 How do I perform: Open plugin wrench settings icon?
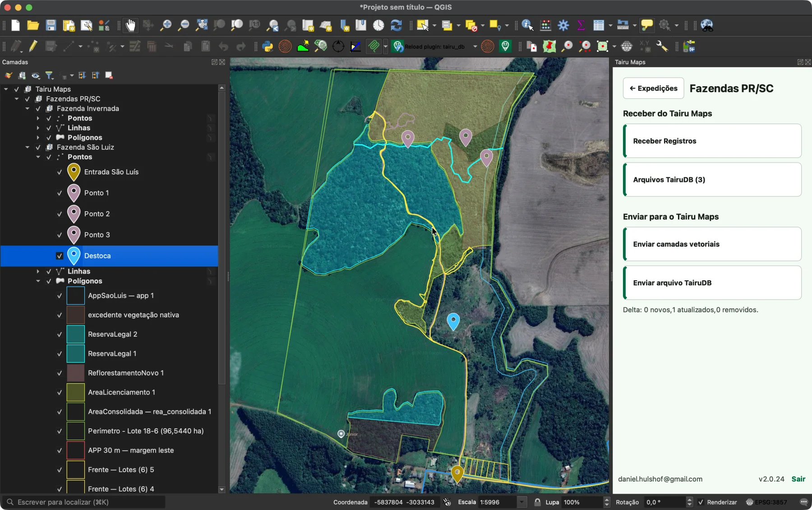[x=662, y=46]
